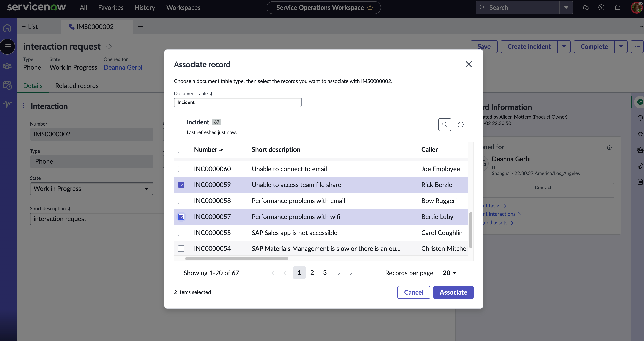Check the INC0000060 row checkbox
Screen dimensions: 644x341
[181, 169]
